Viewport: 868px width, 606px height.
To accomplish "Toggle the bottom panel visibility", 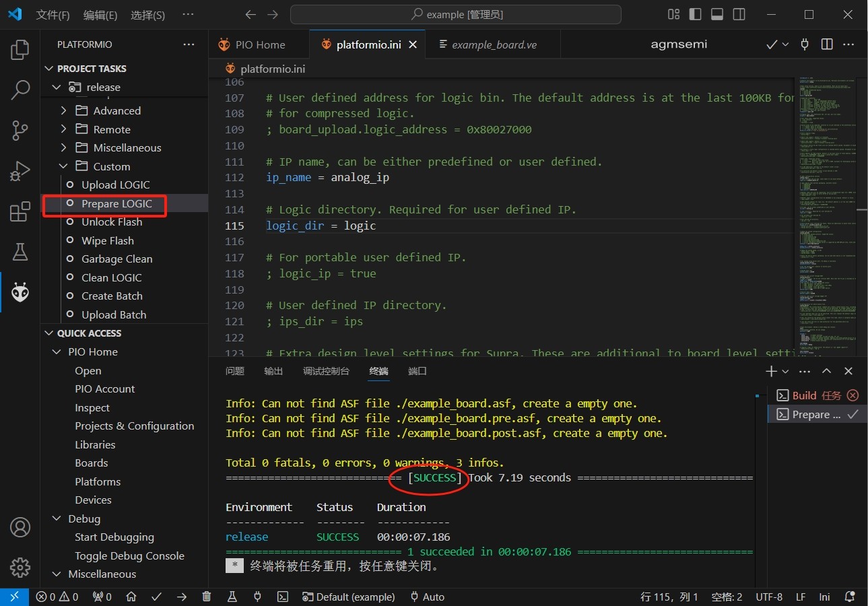I will [x=717, y=14].
